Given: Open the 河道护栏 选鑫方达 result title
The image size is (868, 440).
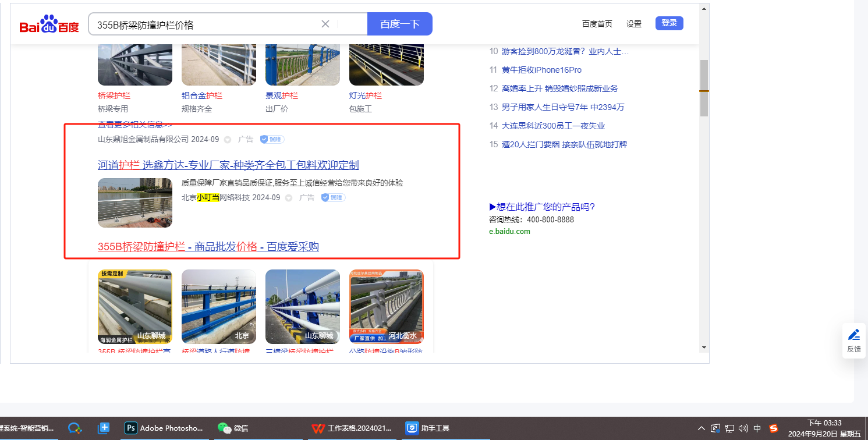Looking at the screenshot, I should click(228, 165).
